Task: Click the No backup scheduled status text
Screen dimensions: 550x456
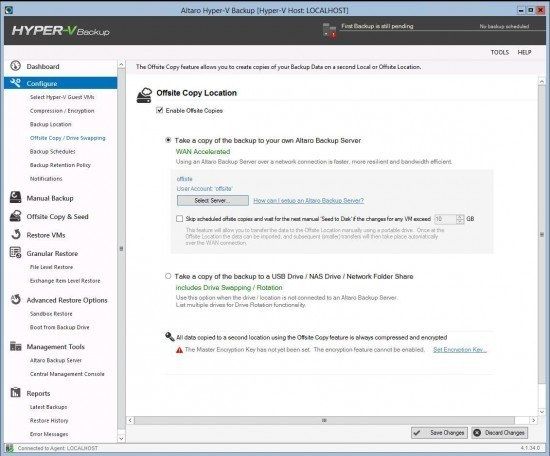Action: pos(504,26)
